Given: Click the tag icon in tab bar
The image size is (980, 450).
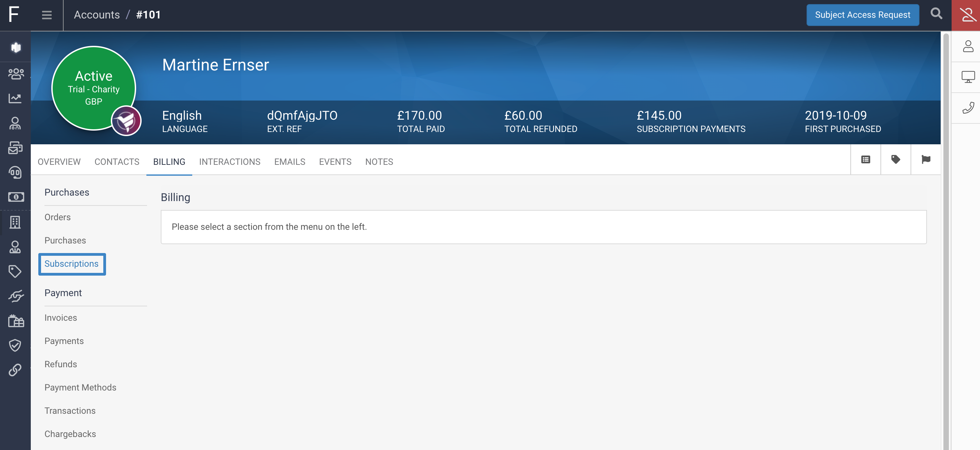Looking at the screenshot, I should (896, 159).
